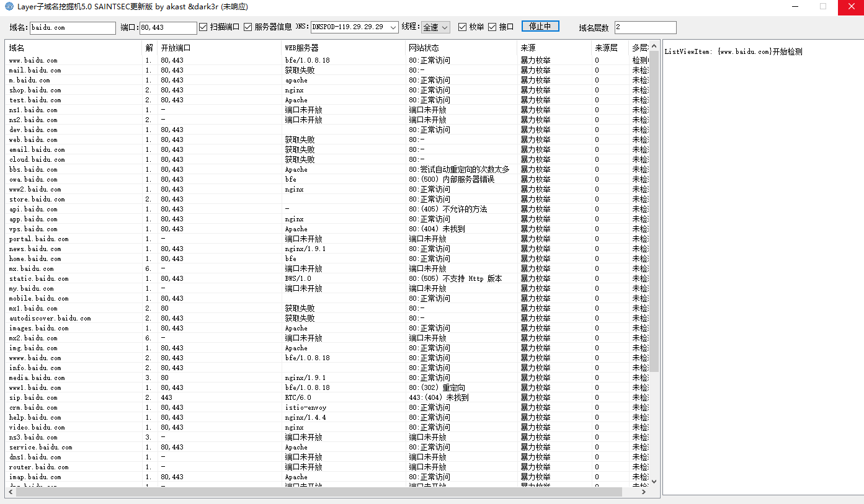The height and width of the screenshot is (504, 864).
Task: Toggle the 枚举 checkbox
Action: click(x=462, y=27)
